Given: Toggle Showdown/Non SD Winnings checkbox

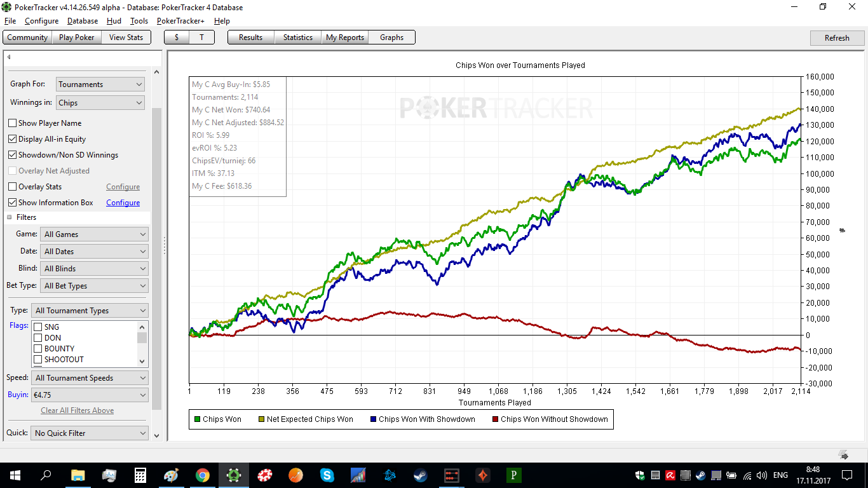Looking at the screenshot, I should click(12, 155).
